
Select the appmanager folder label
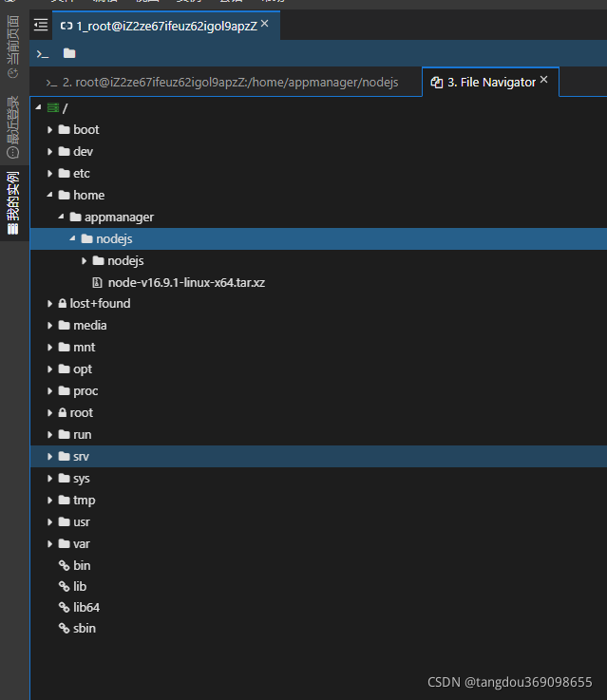coord(119,218)
